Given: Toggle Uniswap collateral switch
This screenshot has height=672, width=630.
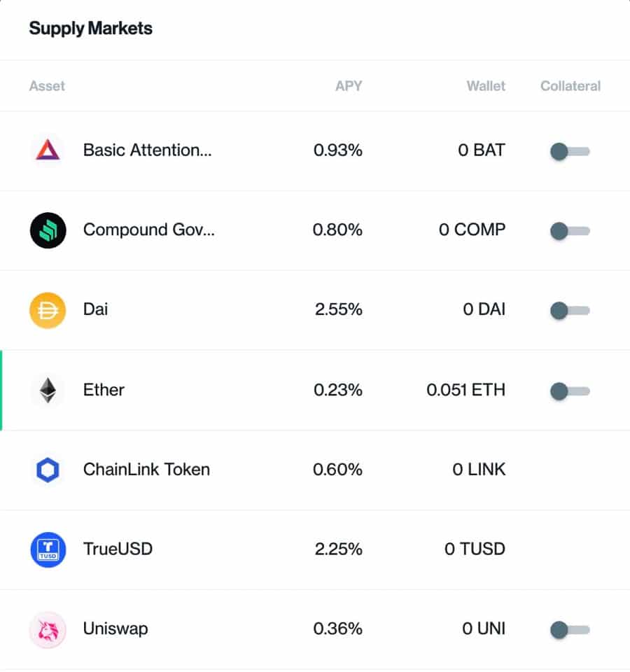Looking at the screenshot, I should (570, 630).
